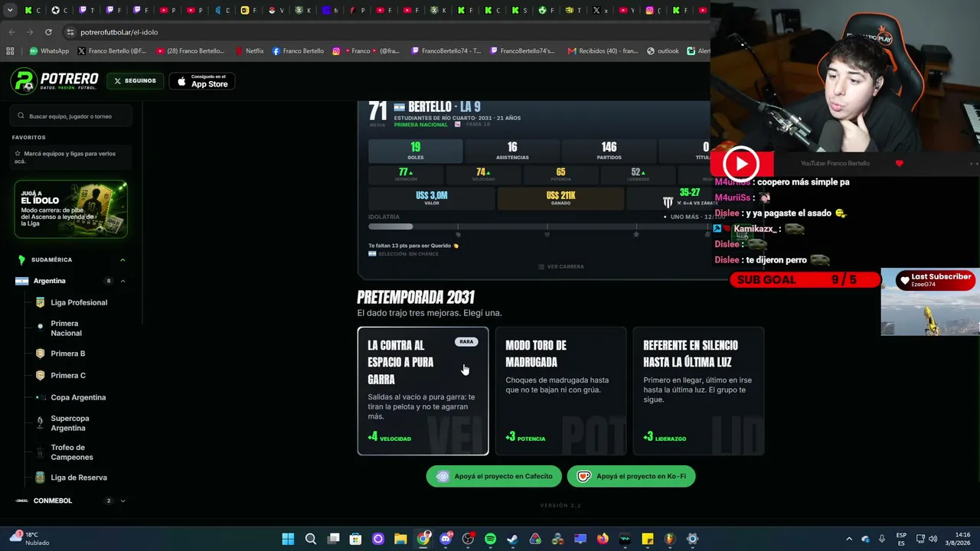
Task: Open Windows taskbar search
Action: (310, 539)
